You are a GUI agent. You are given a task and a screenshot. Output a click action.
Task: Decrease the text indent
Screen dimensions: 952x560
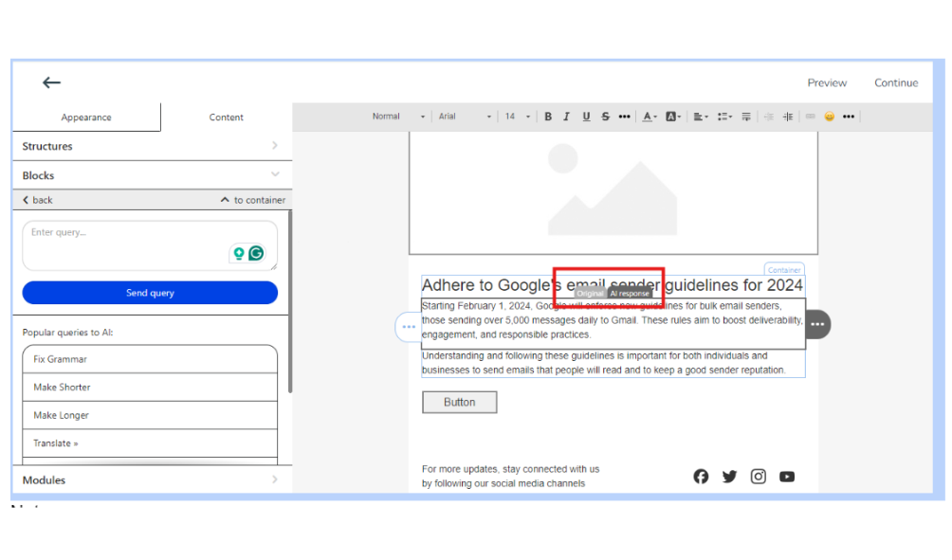[769, 117]
